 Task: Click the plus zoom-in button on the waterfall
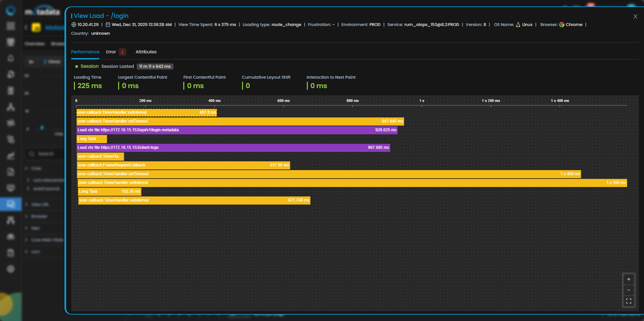tap(628, 279)
